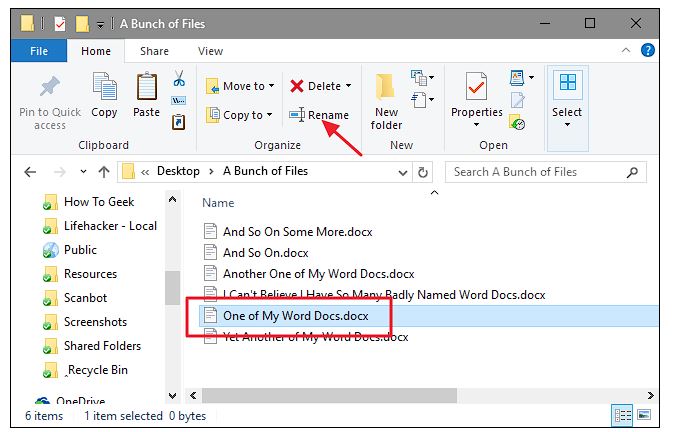Click the History icon in Open group
Screen dimensions: 674x432
(x=517, y=122)
